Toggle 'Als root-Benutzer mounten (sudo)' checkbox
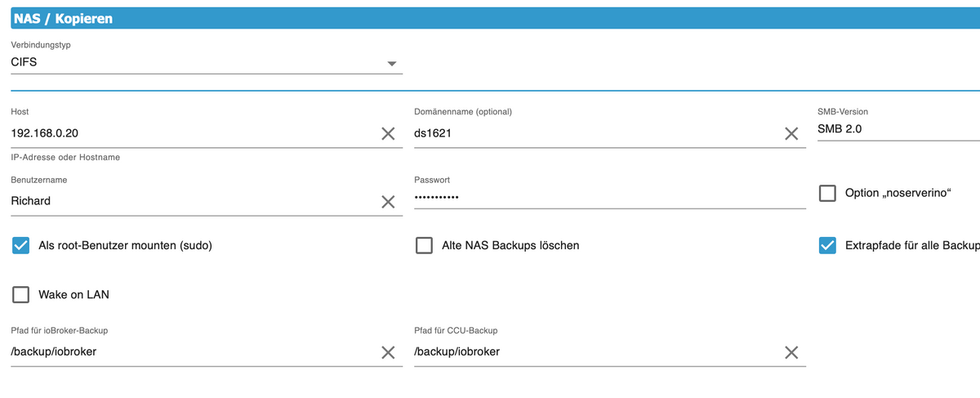 pos(20,245)
